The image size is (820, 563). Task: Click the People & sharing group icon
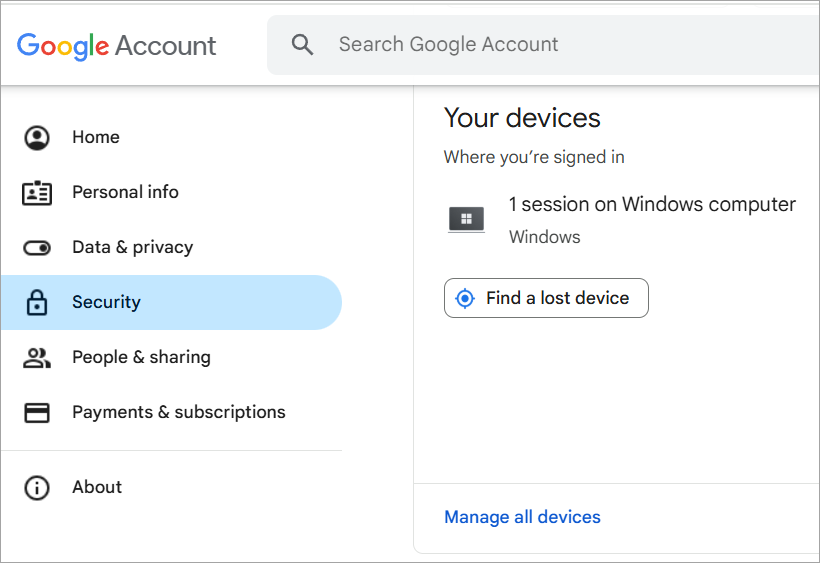click(37, 358)
